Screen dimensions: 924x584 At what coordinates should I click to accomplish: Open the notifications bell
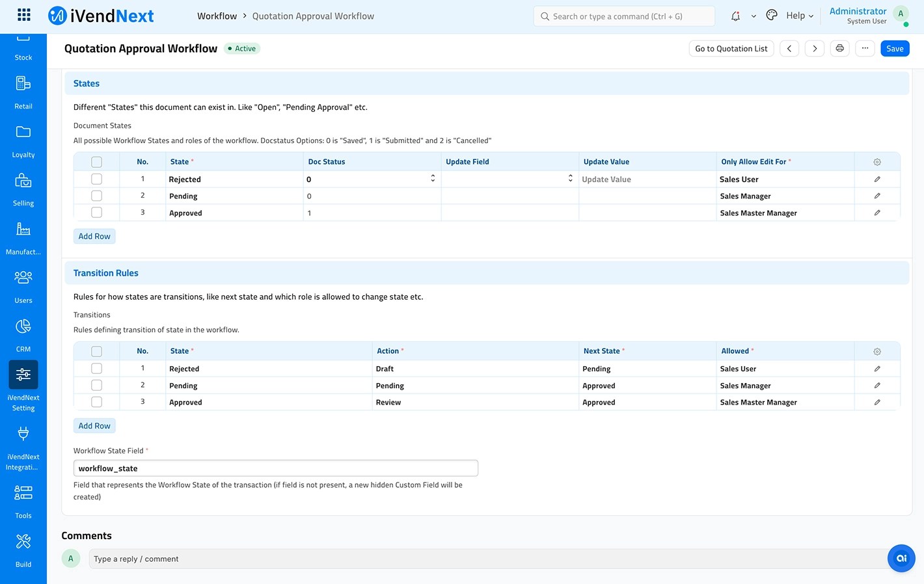(735, 16)
